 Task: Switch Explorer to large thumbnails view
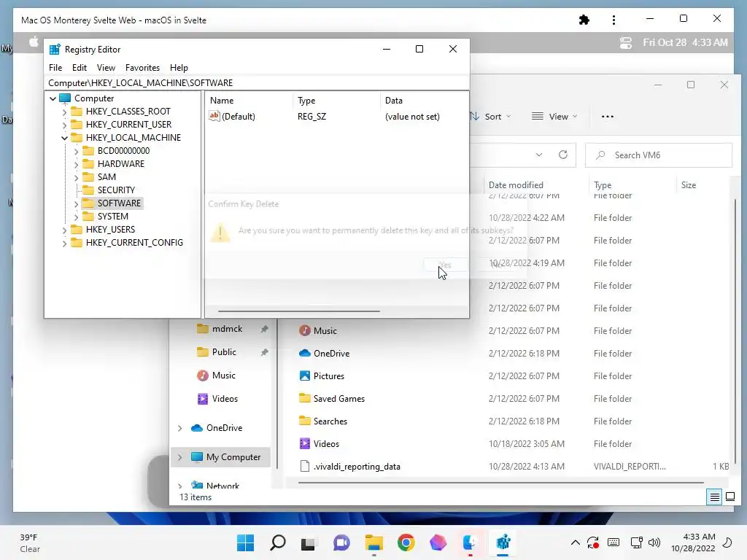[x=729, y=497]
